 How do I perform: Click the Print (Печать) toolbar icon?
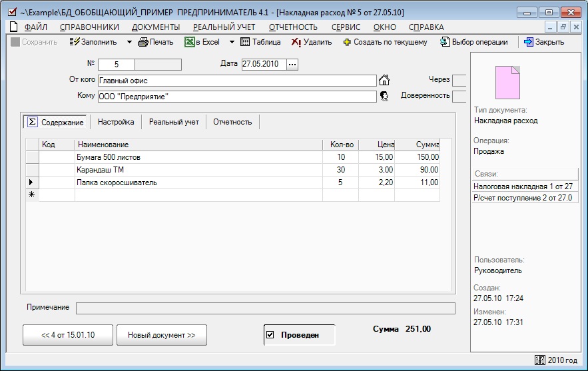(x=143, y=42)
